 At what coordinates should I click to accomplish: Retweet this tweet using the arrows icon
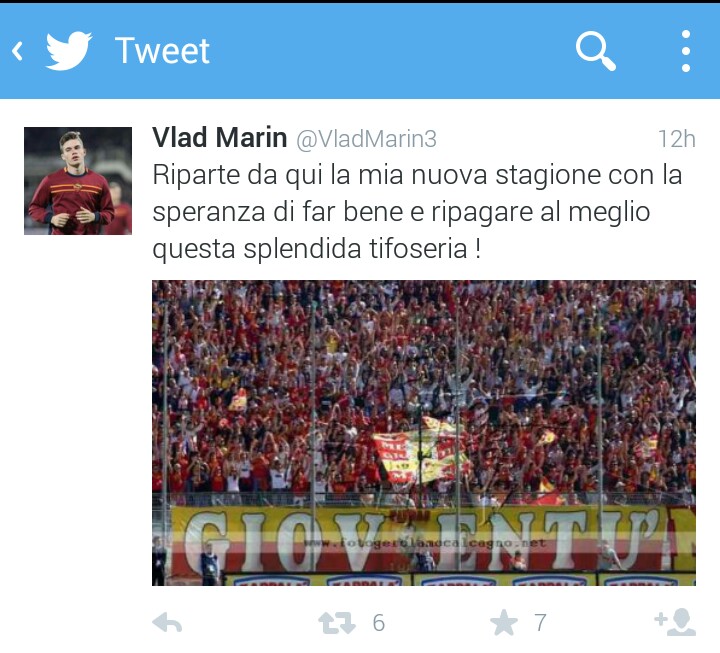tap(337, 623)
